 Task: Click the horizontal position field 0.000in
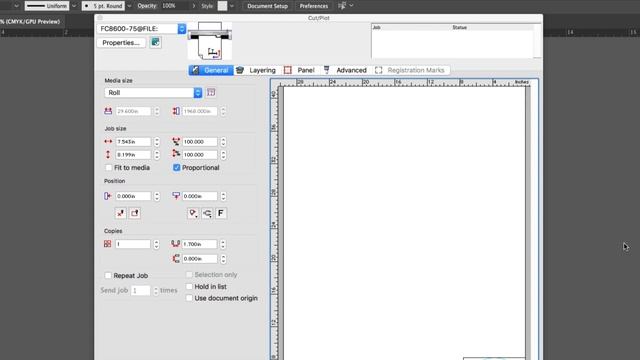click(133, 196)
